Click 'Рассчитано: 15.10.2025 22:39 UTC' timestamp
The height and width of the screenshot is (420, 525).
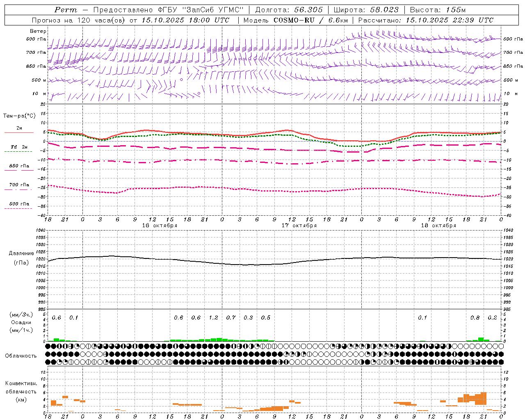426,20
